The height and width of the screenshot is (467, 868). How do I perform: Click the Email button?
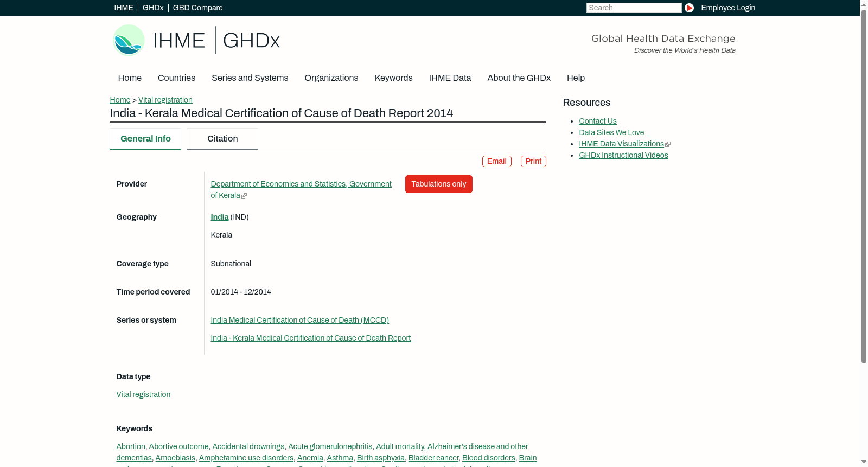[497, 162]
